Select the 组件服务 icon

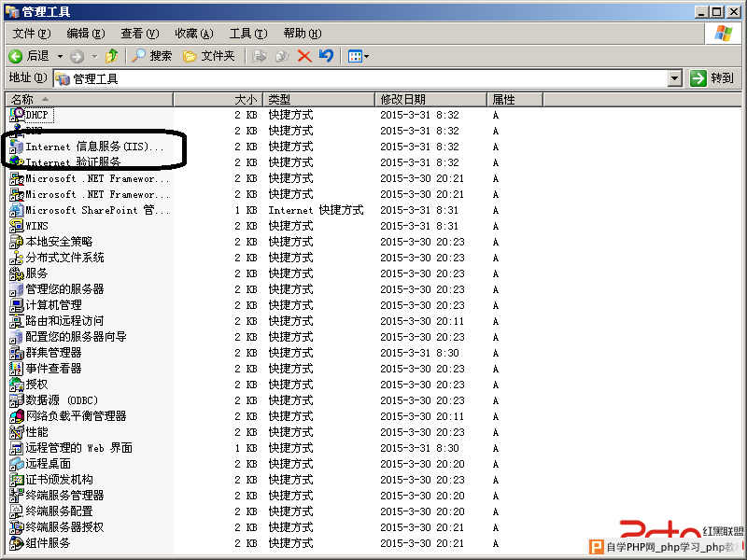[17, 542]
